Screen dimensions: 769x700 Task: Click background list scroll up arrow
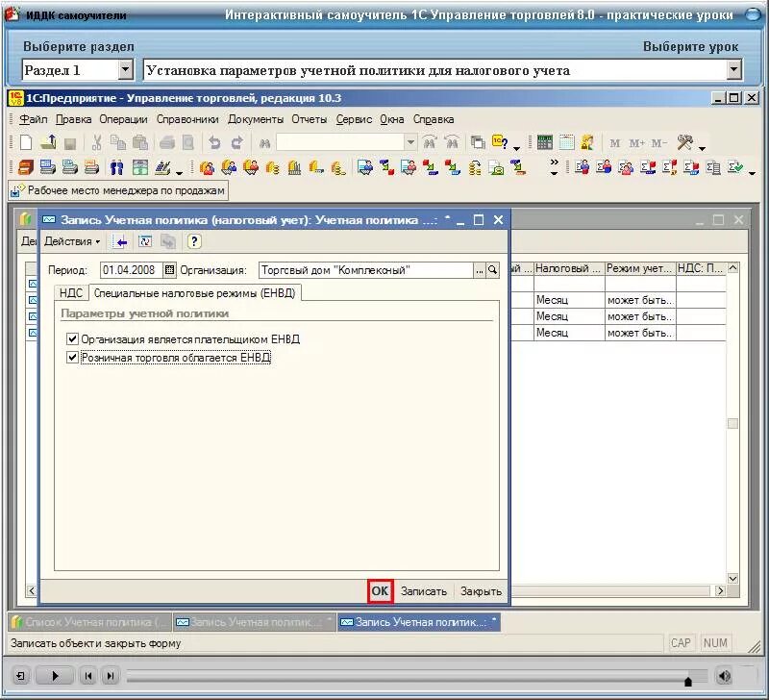coord(732,268)
